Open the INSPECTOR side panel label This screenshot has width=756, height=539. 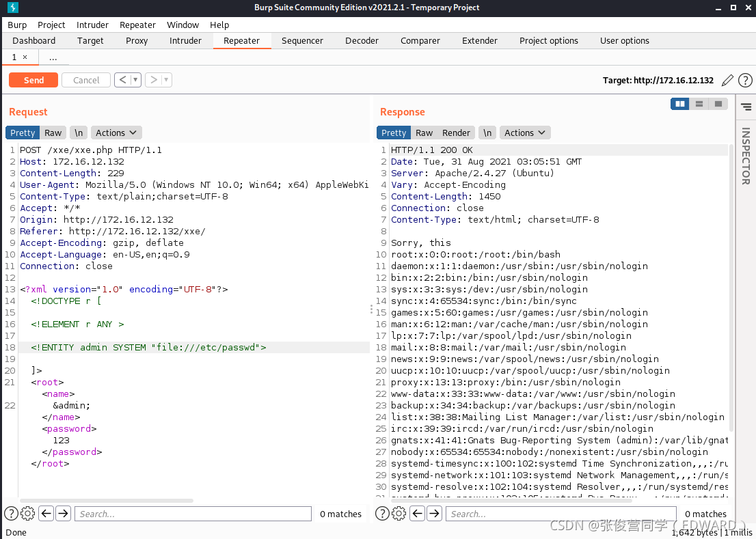coord(746,156)
